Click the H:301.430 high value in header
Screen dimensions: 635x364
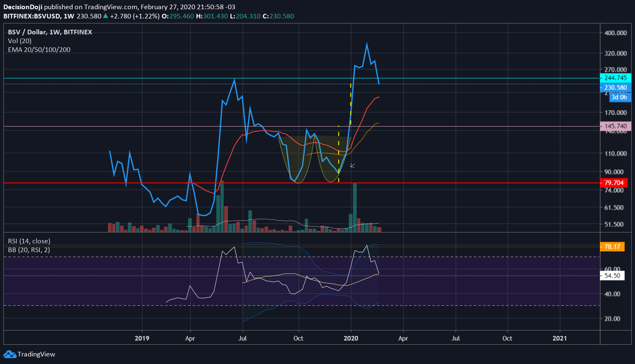tap(212, 16)
